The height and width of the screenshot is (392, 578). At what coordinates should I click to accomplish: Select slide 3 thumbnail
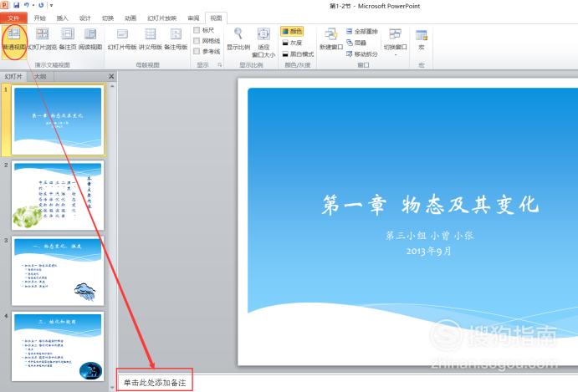[x=58, y=271]
